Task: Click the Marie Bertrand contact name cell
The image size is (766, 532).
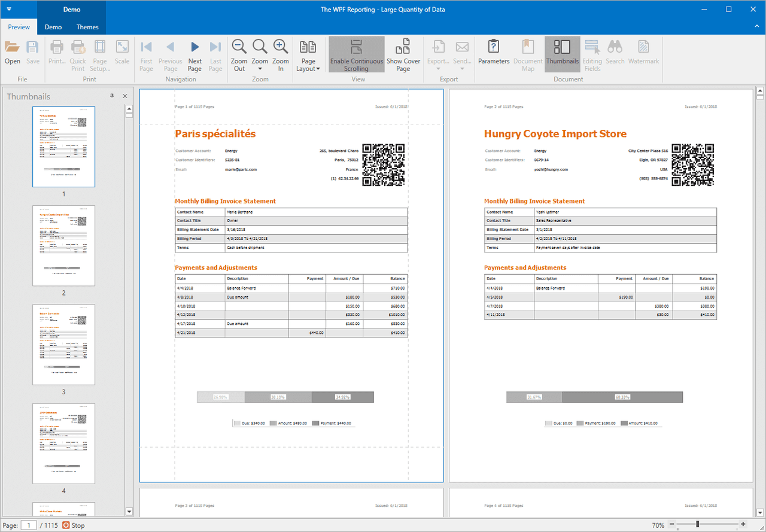Action: [316, 212]
